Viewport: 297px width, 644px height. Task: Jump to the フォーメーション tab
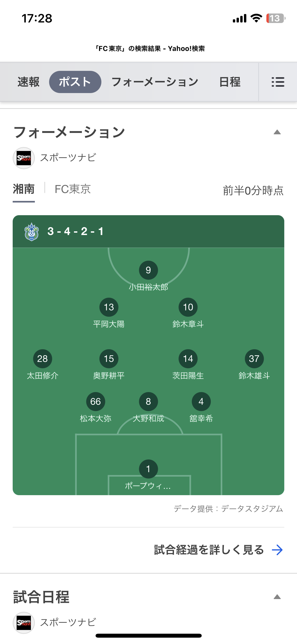click(155, 82)
